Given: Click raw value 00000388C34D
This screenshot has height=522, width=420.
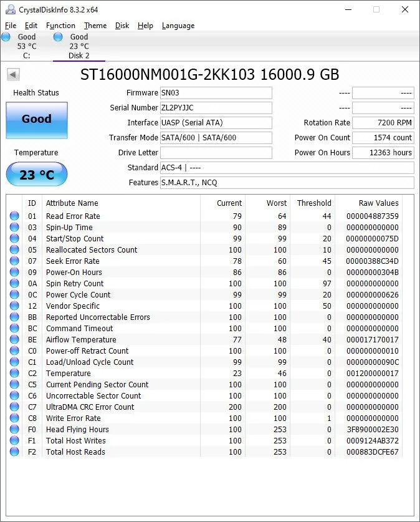Looking at the screenshot, I should (x=373, y=261).
